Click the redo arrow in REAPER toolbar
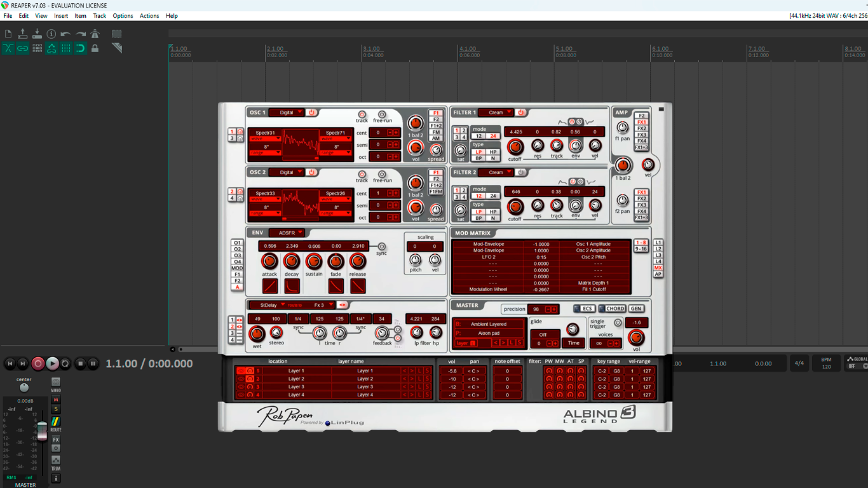This screenshot has height=488, width=868. click(x=81, y=34)
